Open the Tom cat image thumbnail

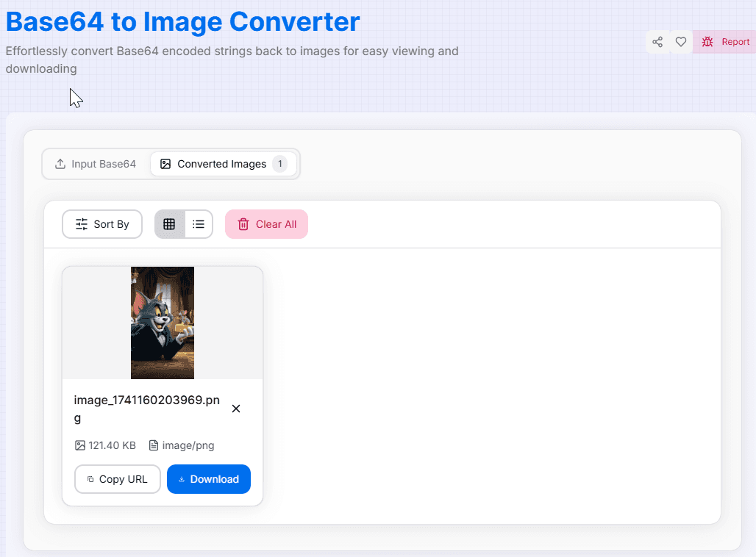coord(162,323)
